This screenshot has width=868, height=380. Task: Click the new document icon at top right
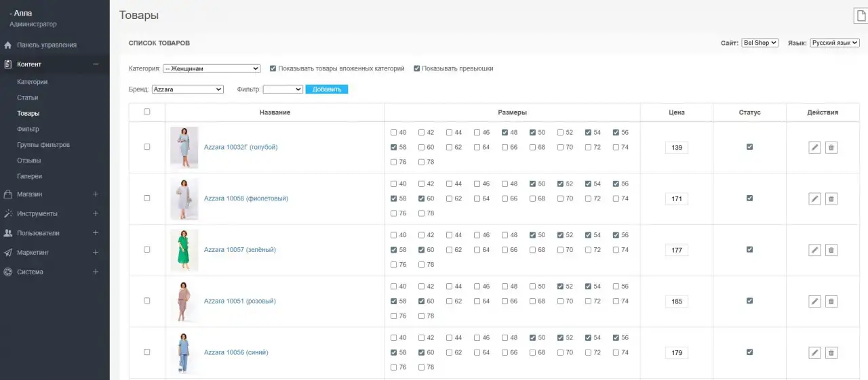pos(860,16)
